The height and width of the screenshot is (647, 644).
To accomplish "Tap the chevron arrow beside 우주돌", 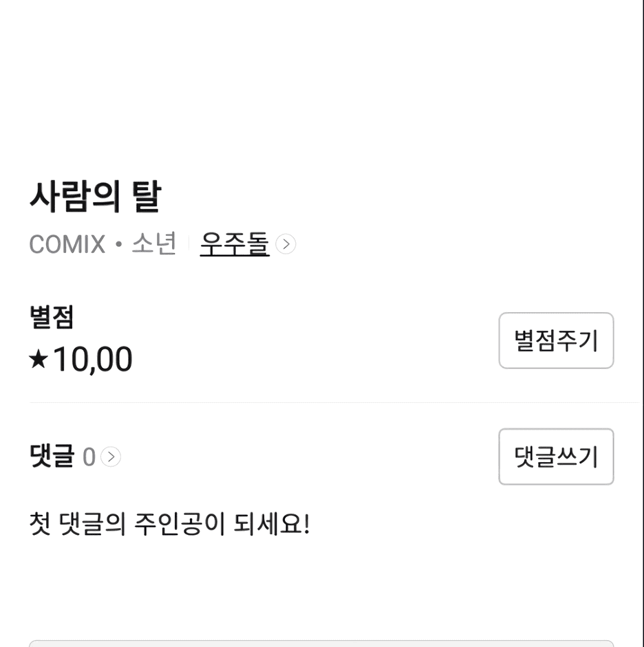I will (x=286, y=244).
